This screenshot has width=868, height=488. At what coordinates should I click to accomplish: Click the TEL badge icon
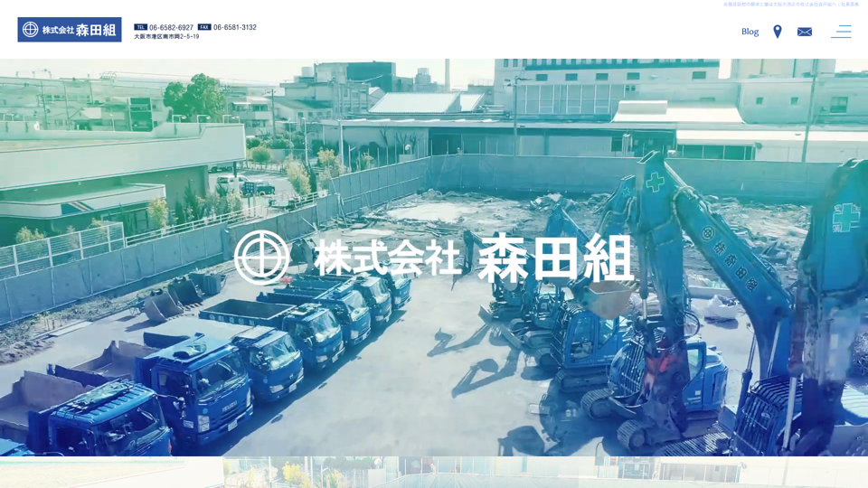point(140,28)
